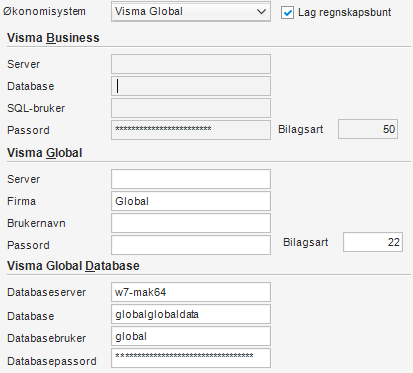Toggle the Lag regnskapsbunt checkbox
This screenshot has height=373, width=413.
[x=287, y=13]
